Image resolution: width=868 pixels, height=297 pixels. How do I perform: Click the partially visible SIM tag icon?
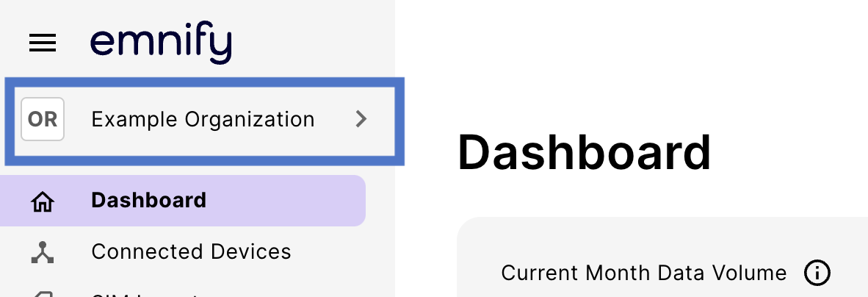(x=43, y=294)
